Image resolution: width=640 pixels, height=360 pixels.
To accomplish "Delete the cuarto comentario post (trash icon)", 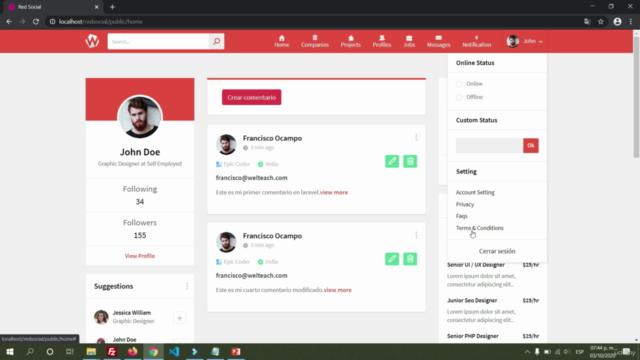I will pyautogui.click(x=410, y=259).
